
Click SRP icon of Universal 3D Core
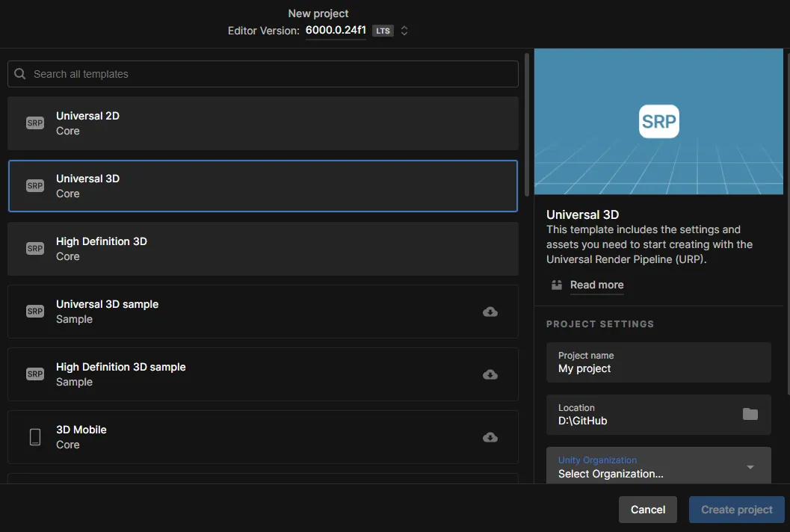pos(35,186)
